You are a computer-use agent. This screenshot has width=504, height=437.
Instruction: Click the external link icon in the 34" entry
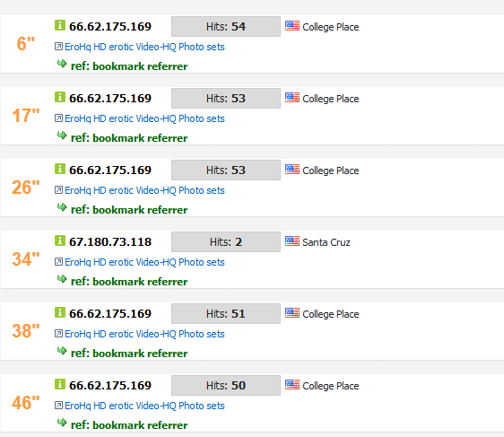pyautogui.click(x=58, y=261)
